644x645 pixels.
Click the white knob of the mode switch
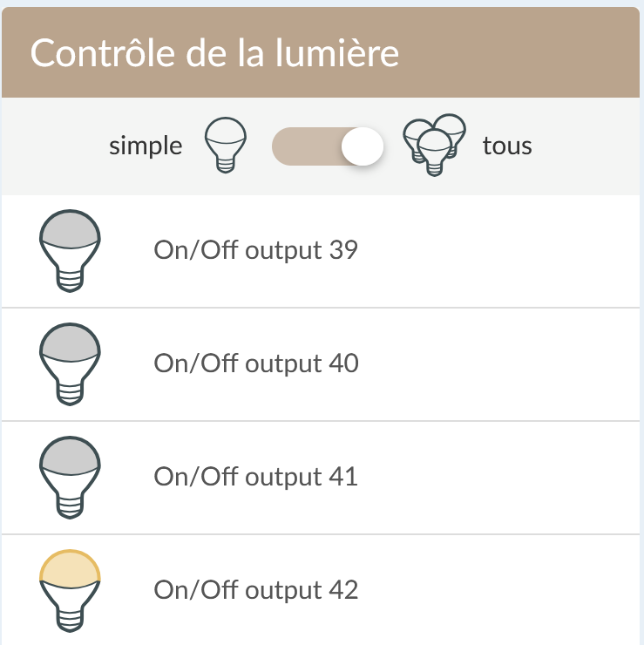(x=363, y=146)
